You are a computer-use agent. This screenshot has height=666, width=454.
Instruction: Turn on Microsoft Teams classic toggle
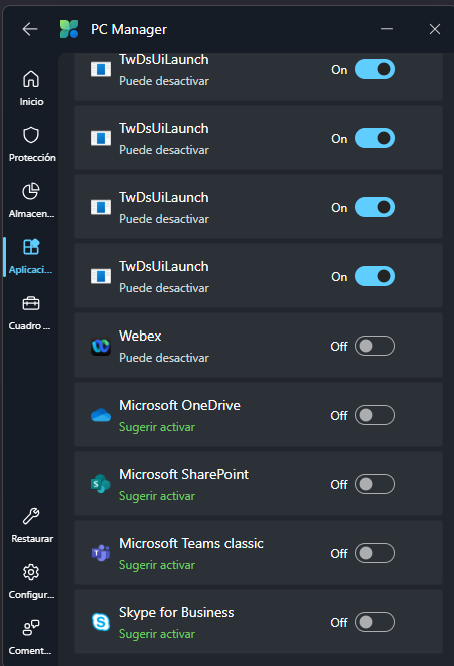pos(375,553)
